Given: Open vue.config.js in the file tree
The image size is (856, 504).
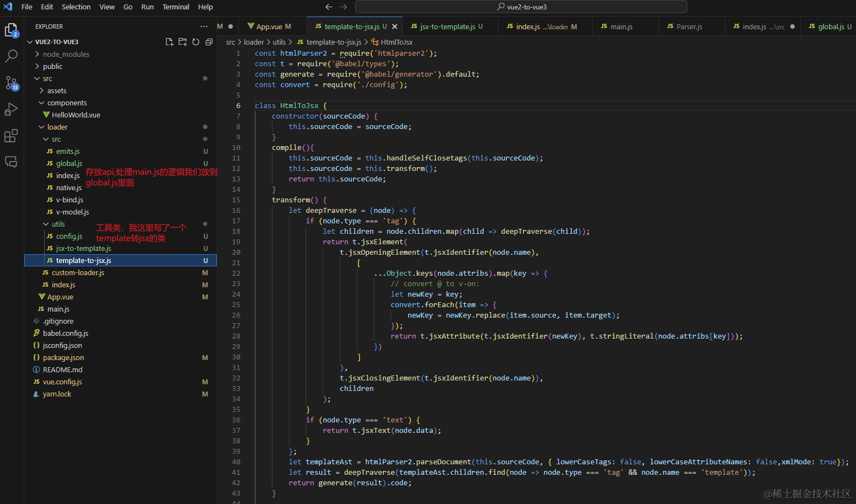Looking at the screenshot, I should 120,382.
